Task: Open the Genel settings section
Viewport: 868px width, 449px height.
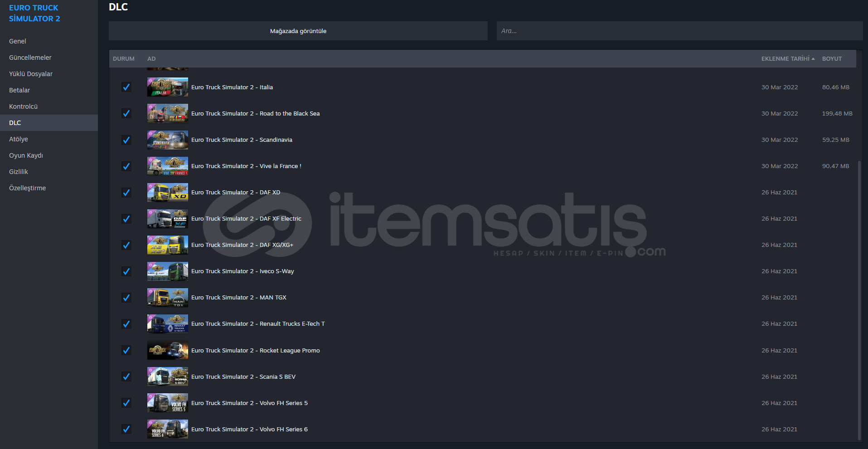Action: tap(49, 41)
